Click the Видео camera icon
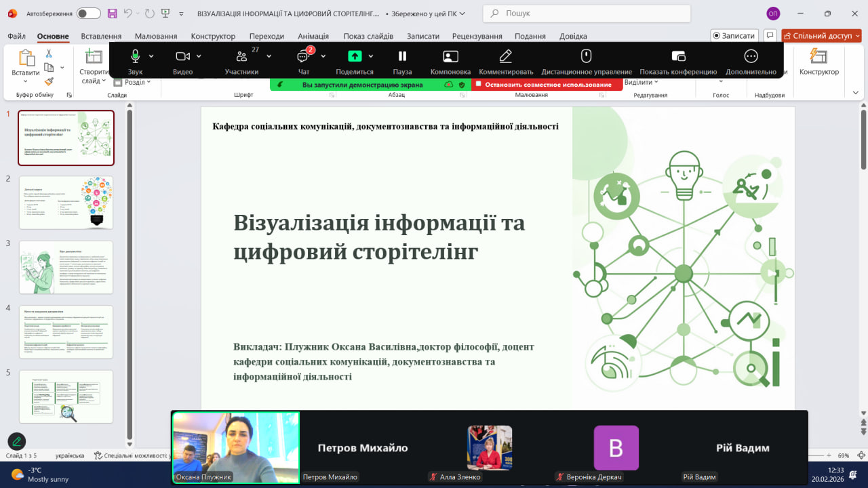Viewport: 868px width, 488px height. (x=182, y=56)
